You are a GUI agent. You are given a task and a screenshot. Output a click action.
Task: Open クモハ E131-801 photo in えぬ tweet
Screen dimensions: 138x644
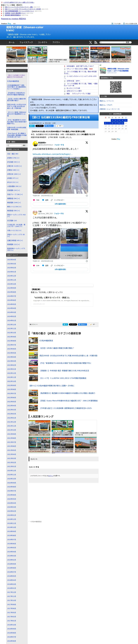(74, 251)
